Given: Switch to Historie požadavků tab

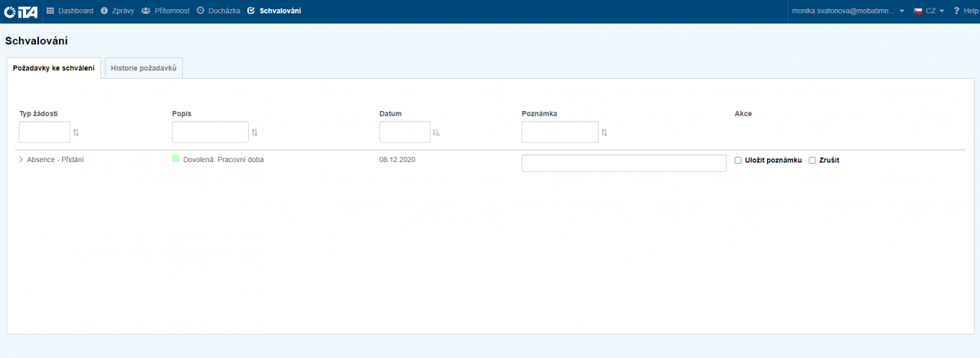Looking at the screenshot, I should click(144, 68).
